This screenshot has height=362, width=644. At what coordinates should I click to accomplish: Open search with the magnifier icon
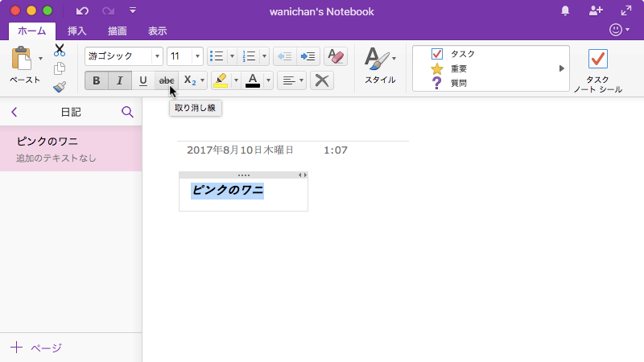tap(127, 112)
